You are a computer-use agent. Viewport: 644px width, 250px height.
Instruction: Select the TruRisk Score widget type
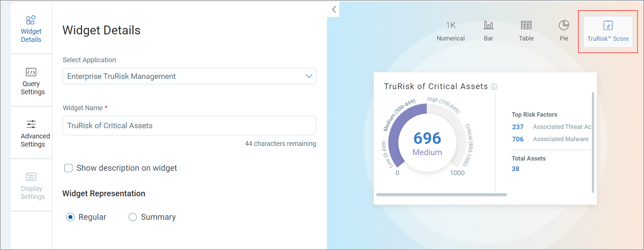(608, 31)
